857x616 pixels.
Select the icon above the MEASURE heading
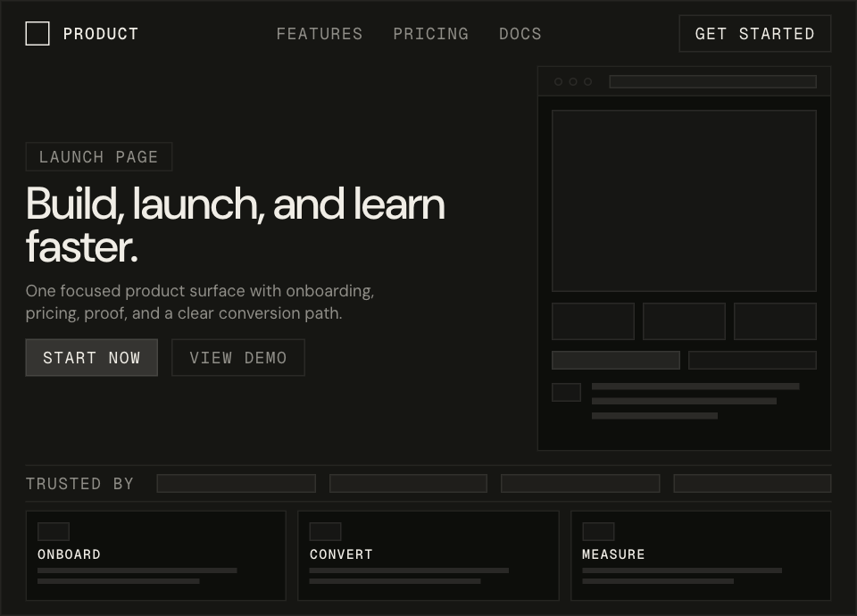[x=598, y=531]
